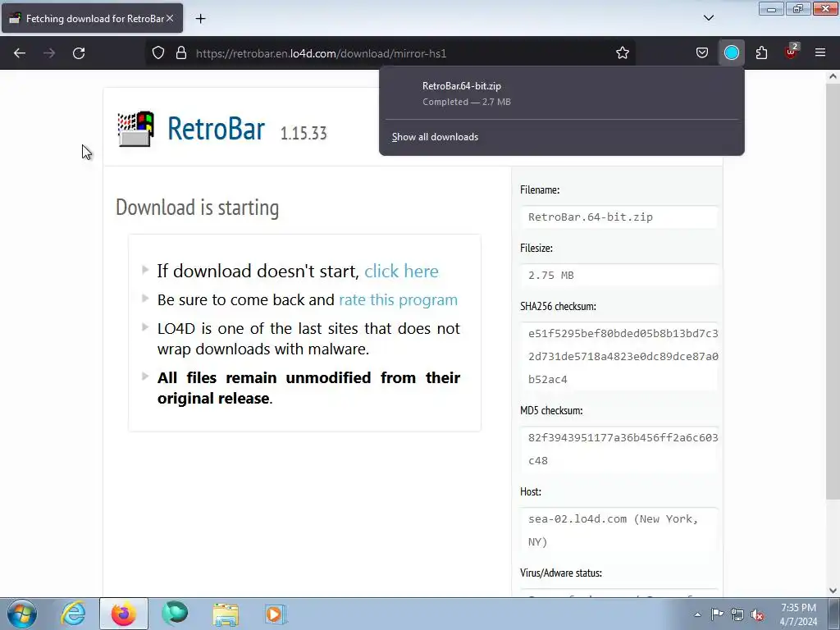
Task: Launch Internet Explorer from the taskbar
Action: coord(73,614)
